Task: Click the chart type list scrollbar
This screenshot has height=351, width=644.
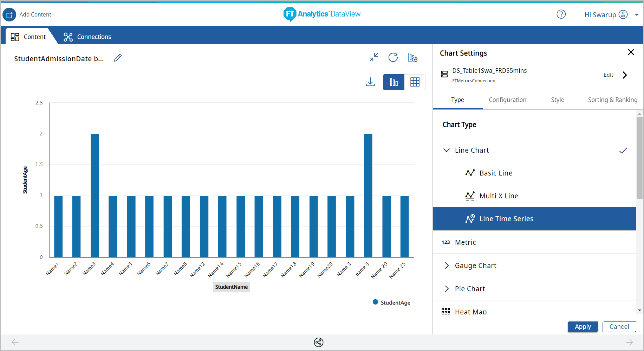Action: point(639,158)
